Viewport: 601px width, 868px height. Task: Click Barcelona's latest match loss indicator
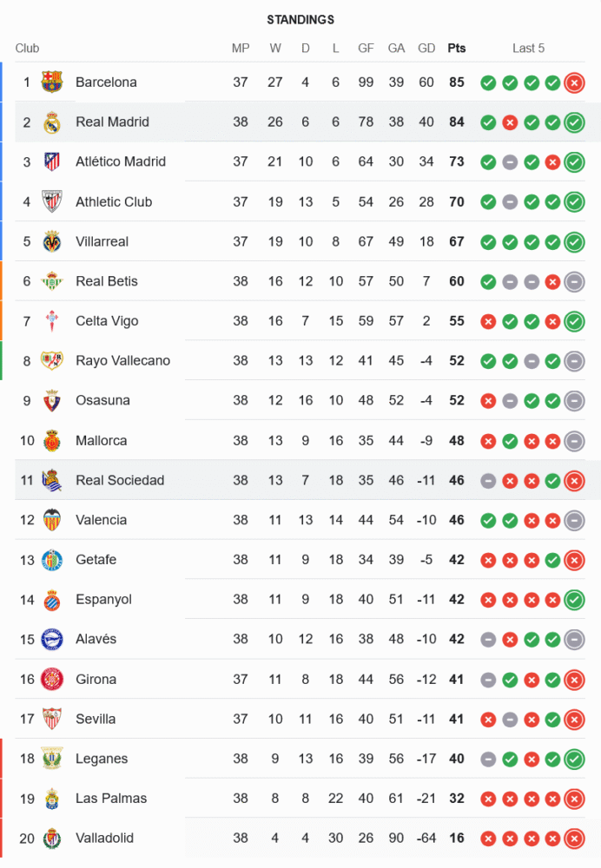[x=574, y=82]
